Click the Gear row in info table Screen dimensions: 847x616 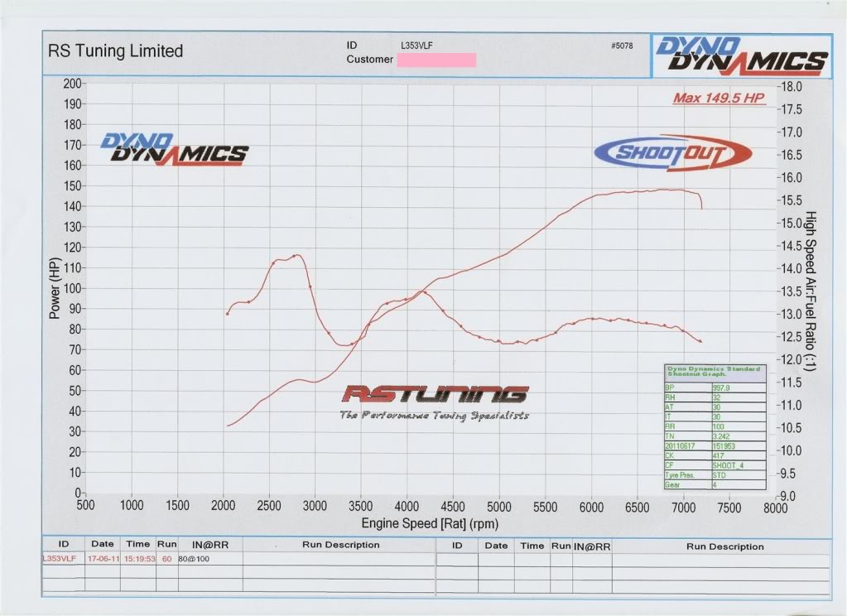[x=714, y=485]
